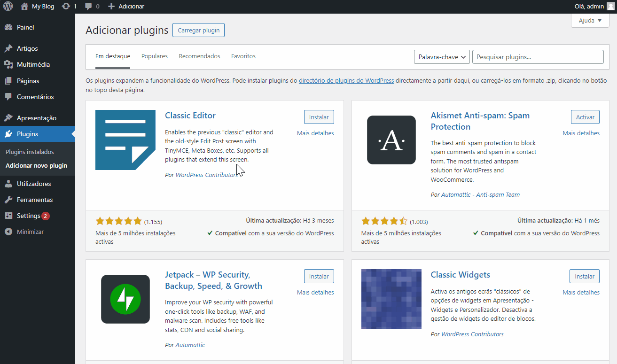This screenshot has height=364, width=617.
Task: Click the (1.003) rating count text
Action: pos(419,222)
